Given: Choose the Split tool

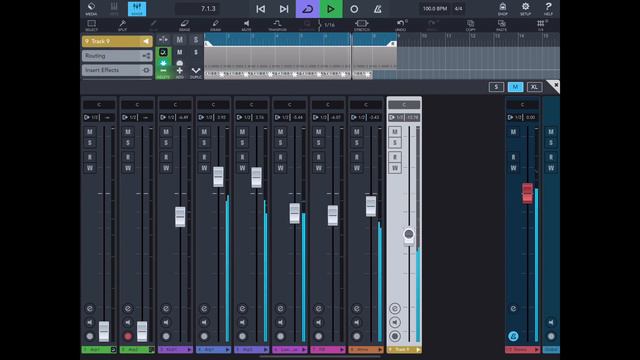Looking at the screenshot, I should [x=122, y=25].
